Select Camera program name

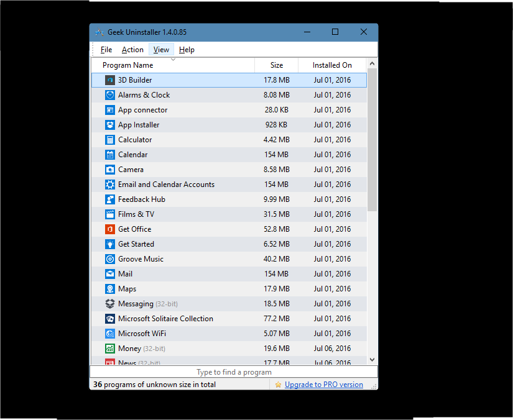pyautogui.click(x=131, y=170)
